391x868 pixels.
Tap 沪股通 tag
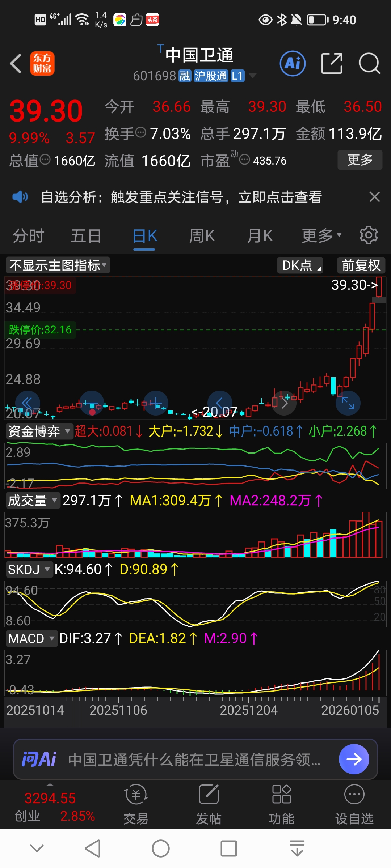coord(211,76)
